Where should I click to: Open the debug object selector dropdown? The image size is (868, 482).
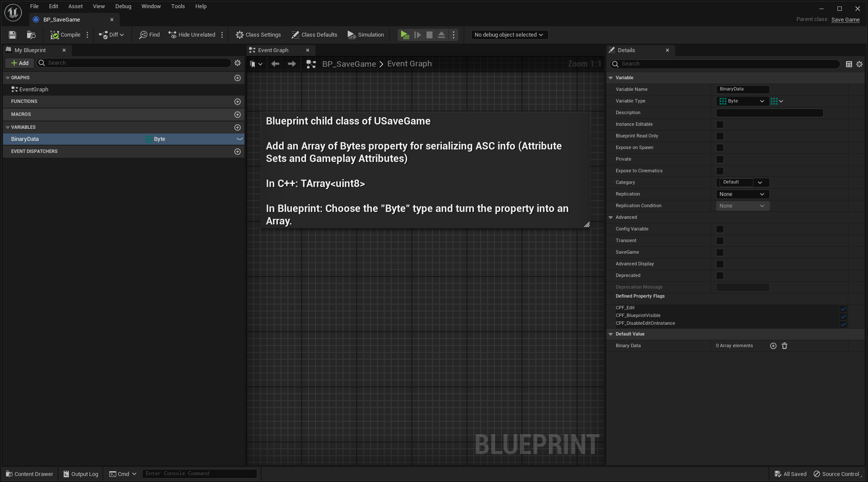pyautogui.click(x=509, y=35)
